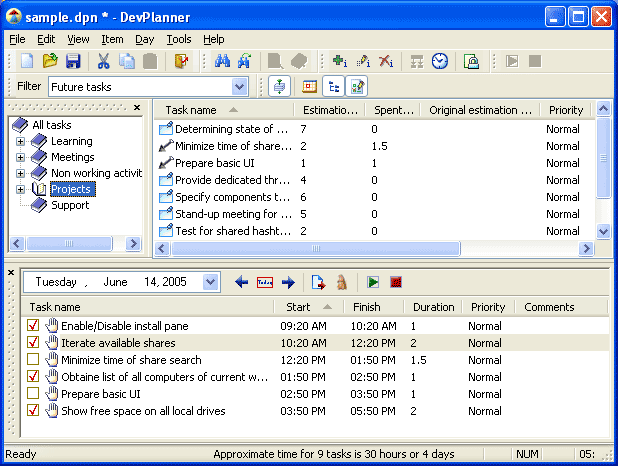Screen dimensions: 618x466
Task: Click the chart edit icon beside tree view
Action: point(357,86)
